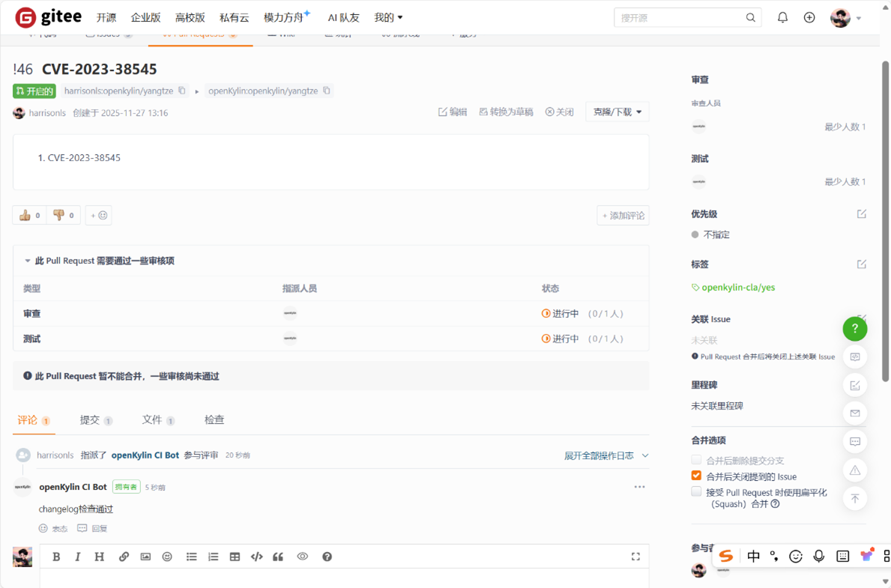Viewport: 891px width, 588px height.
Task: Check 合并后删除提交分支 option
Action: (x=695, y=461)
